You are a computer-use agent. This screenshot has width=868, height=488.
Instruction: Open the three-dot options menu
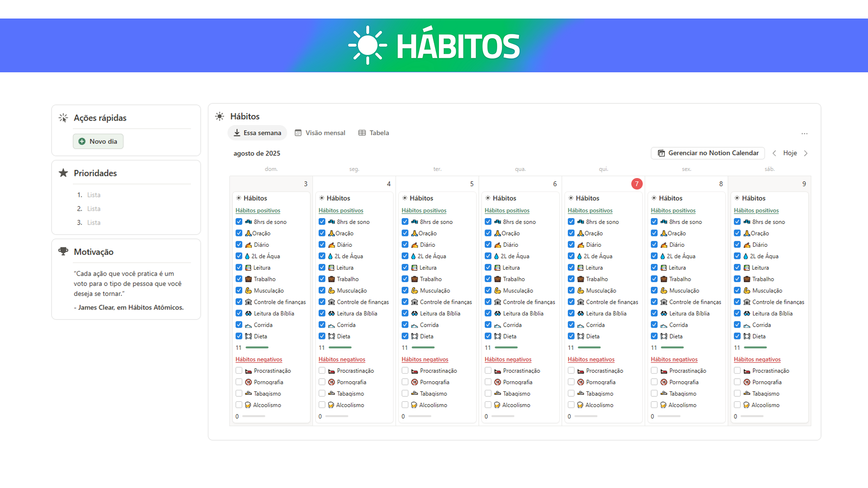804,133
